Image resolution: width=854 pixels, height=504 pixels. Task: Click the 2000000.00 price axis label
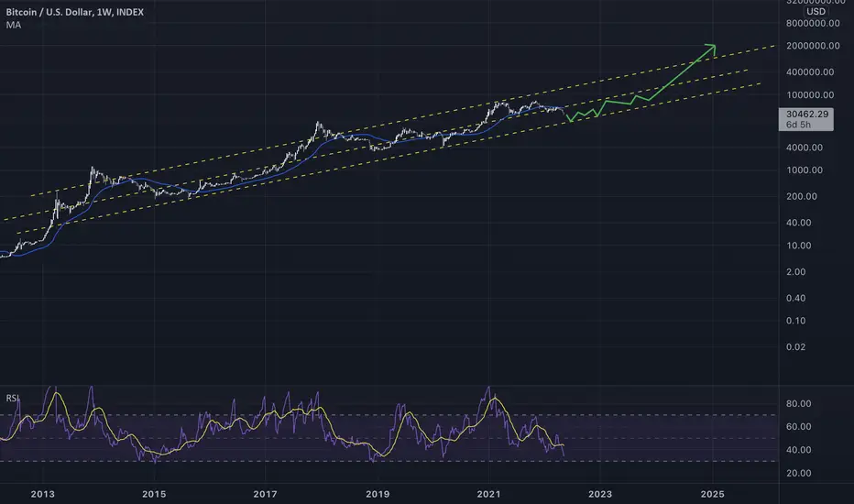point(813,46)
